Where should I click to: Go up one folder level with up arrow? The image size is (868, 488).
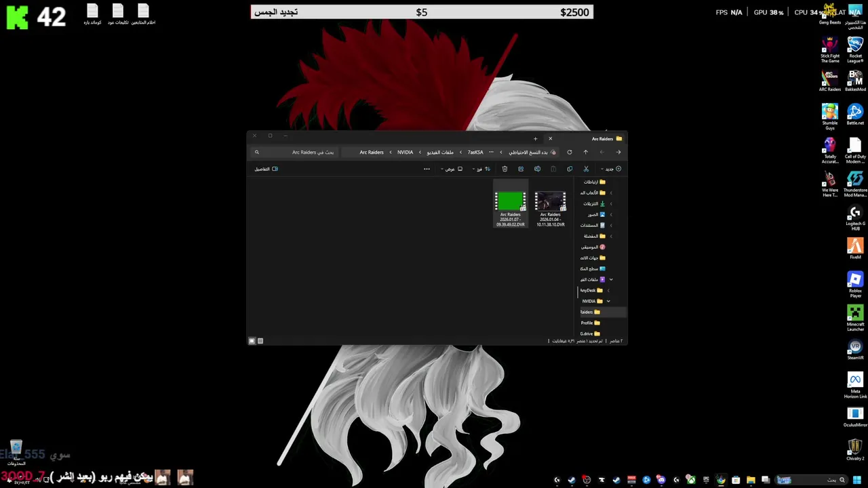586,152
